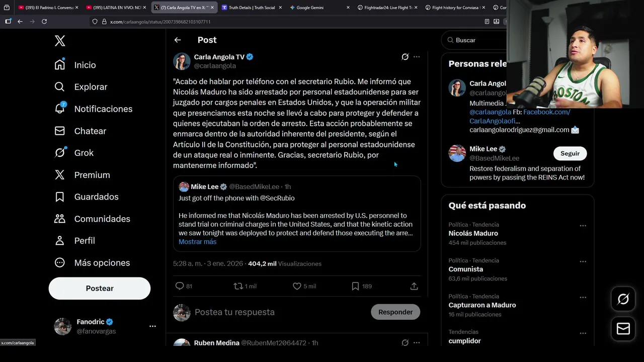Open Premium in the sidebar
Viewport: 644px width, 362px height.
click(83, 175)
